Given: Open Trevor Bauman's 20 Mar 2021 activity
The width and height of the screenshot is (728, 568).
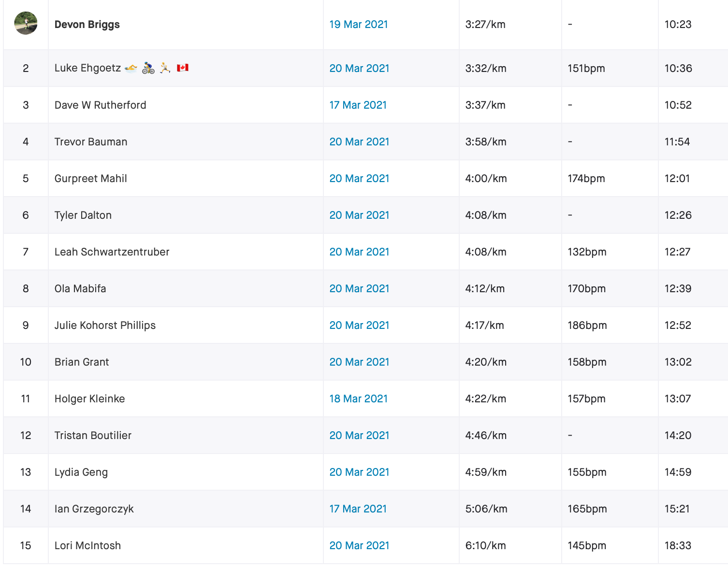Looking at the screenshot, I should click(359, 142).
